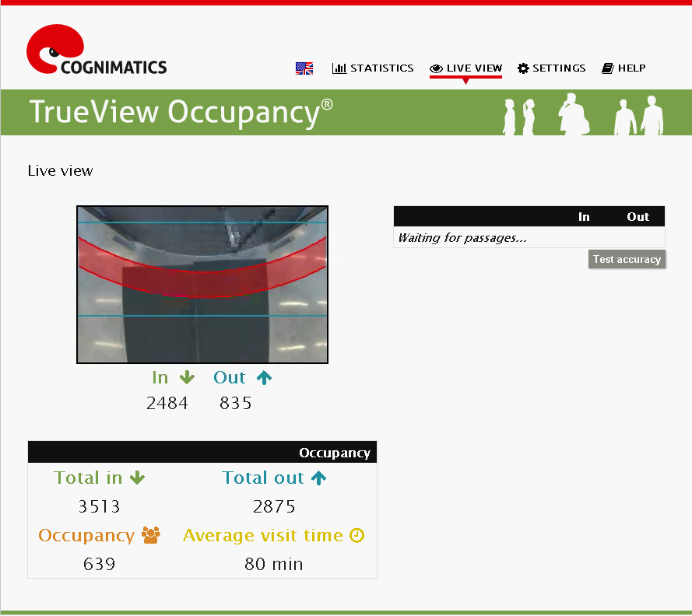
Task: Click the orange Occupancy people icon
Action: (x=151, y=535)
